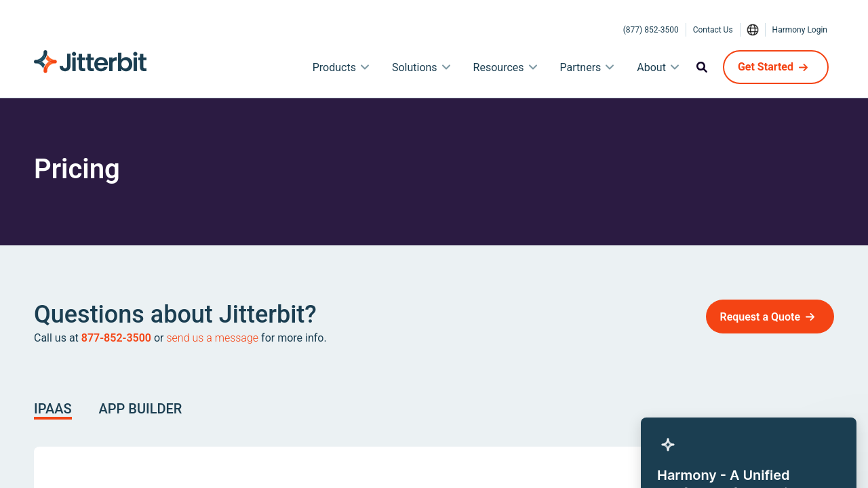Expand the About dropdown chevron
The width and height of the screenshot is (868, 488).
[x=675, y=67]
